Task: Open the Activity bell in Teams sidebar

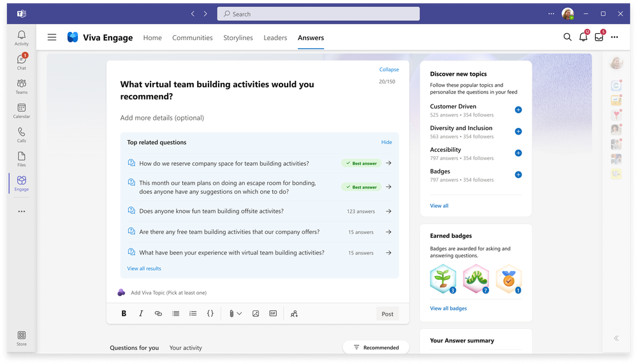Action: tap(22, 38)
